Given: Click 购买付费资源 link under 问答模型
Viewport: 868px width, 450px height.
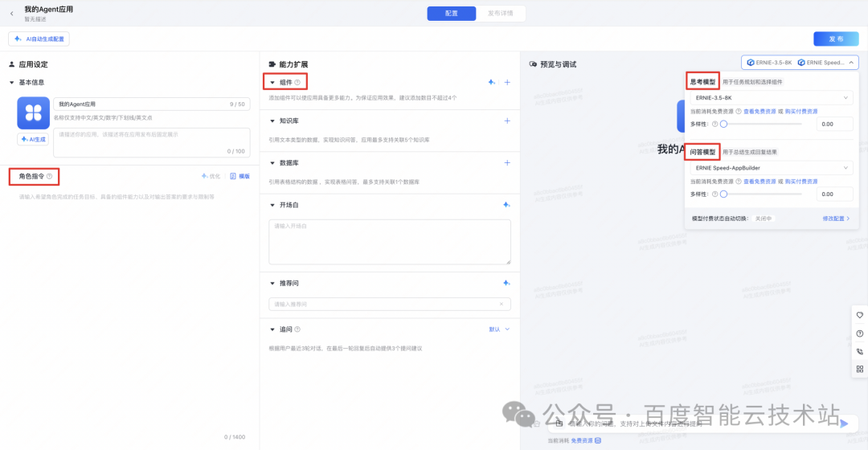Looking at the screenshot, I should 801,182.
